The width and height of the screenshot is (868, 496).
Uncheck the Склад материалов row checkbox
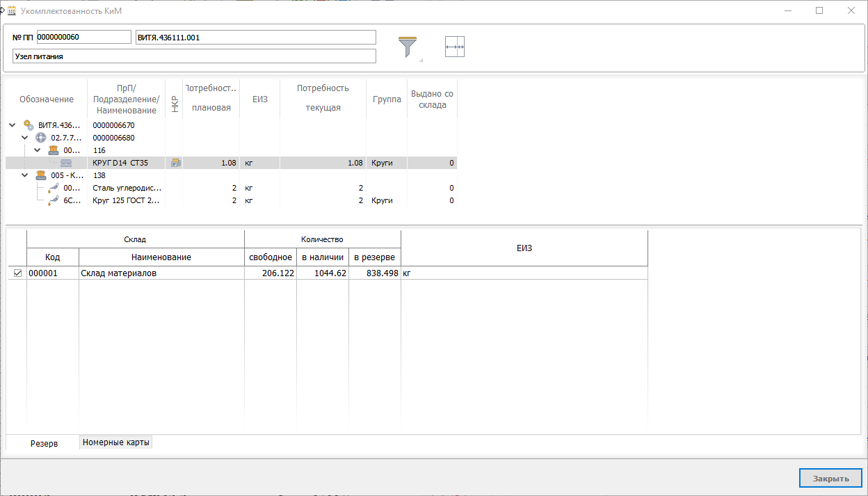(18, 273)
